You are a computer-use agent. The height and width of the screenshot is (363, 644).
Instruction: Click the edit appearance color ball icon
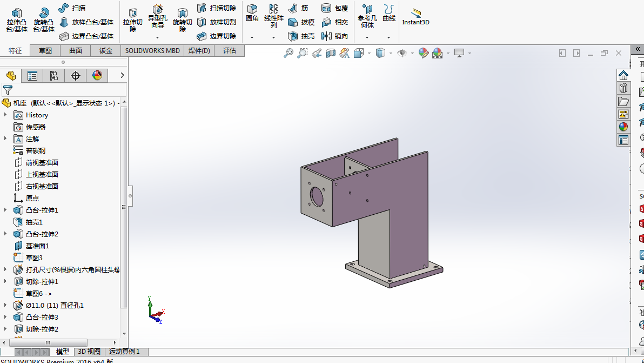tap(424, 53)
